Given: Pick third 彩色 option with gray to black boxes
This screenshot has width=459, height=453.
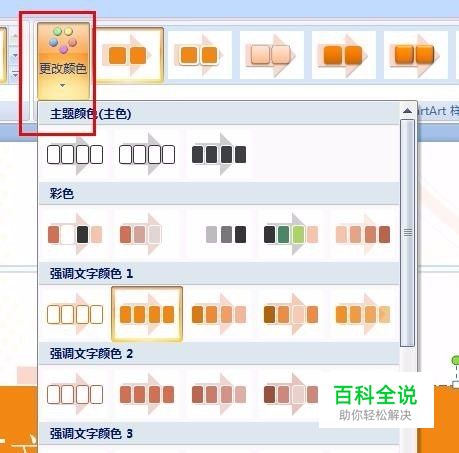Looking at the screenshot, I should tap(219, 234).
